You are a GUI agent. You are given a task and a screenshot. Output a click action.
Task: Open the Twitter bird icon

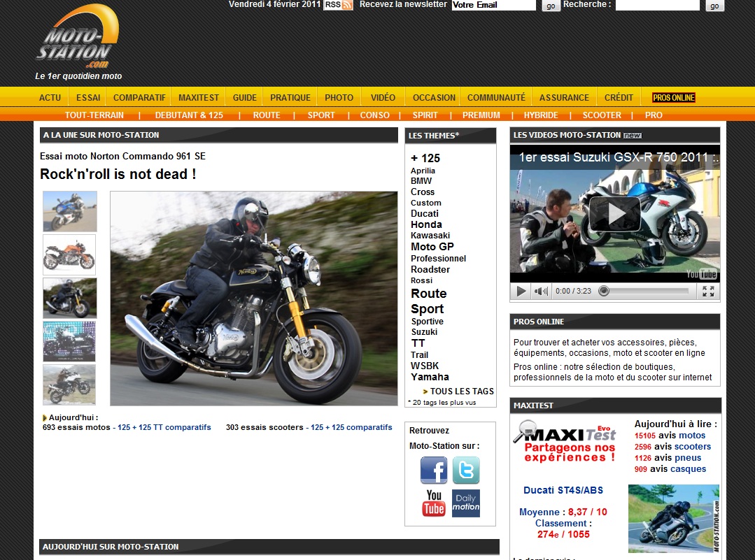click(x=466, y=471)
